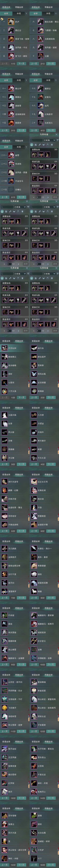Go to previous page from 16/22
Viewport: 59px width, 868px height.
point(34,865)
